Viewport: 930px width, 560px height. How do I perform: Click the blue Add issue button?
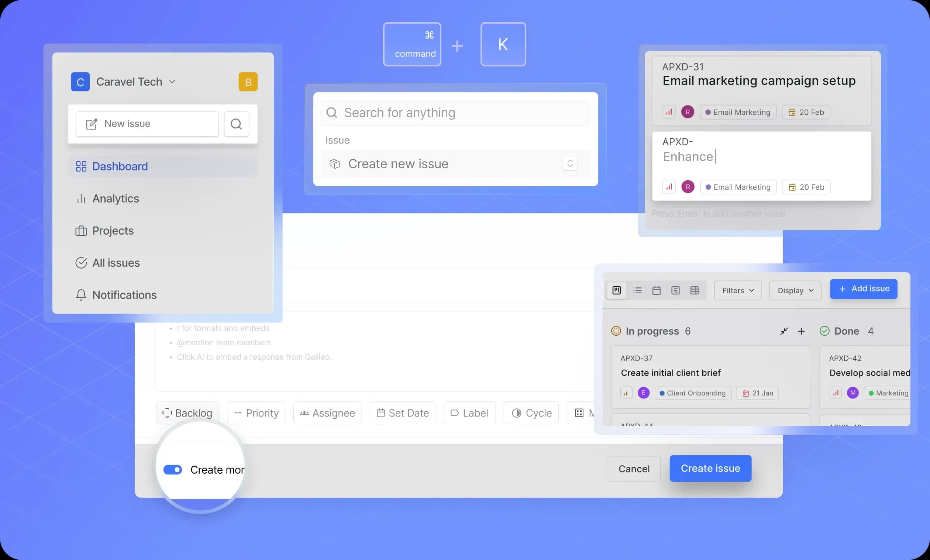tap(864, 289)
